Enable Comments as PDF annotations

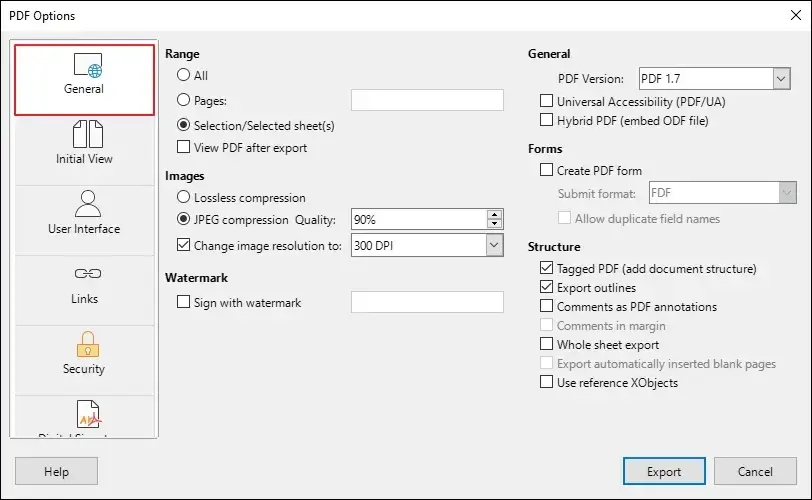tap(546, 306)
